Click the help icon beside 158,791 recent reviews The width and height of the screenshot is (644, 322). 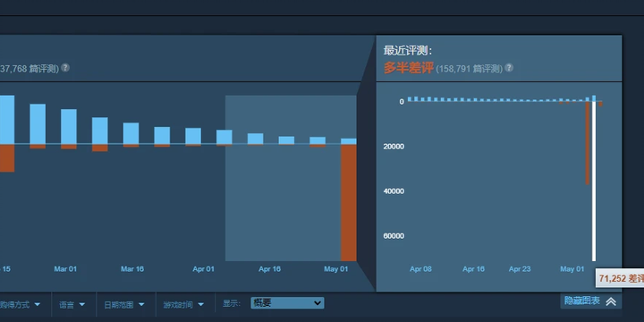(x=509, y=68)
